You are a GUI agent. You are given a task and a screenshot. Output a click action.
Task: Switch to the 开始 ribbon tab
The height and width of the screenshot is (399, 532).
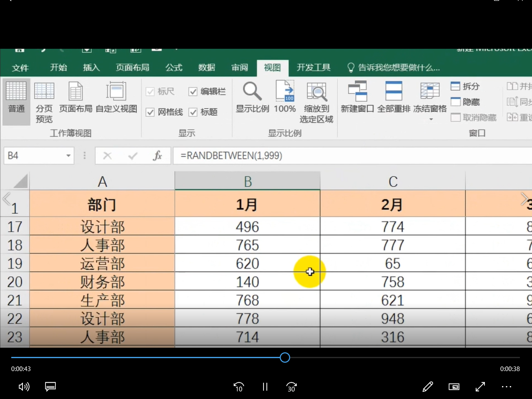tap(58, 67)
